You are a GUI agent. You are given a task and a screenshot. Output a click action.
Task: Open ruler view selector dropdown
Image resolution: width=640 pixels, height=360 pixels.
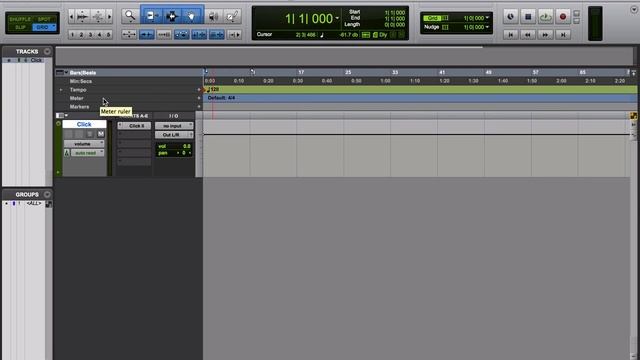62,73
